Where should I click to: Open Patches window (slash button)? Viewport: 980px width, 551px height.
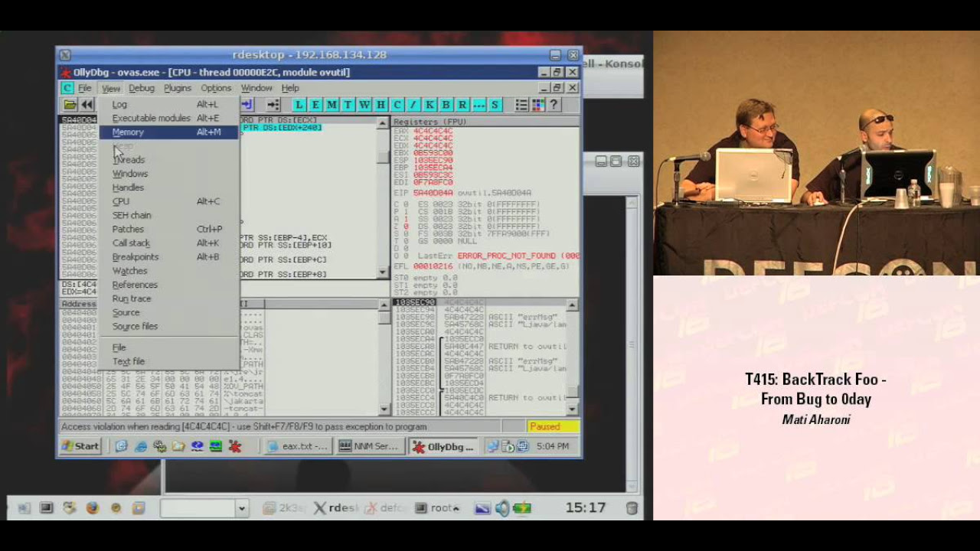[x=413, y=105]
